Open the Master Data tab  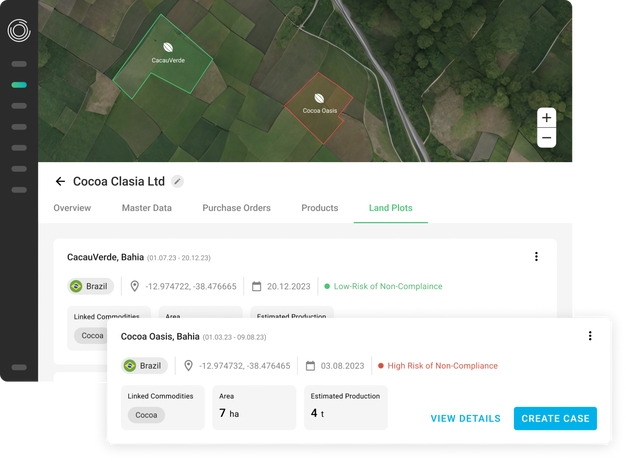coord(147,208)
